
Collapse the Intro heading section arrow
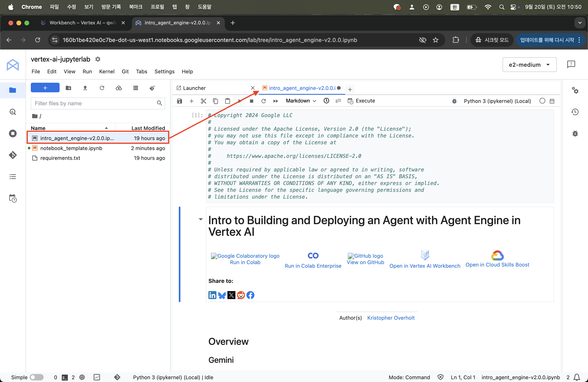(201, 219)
